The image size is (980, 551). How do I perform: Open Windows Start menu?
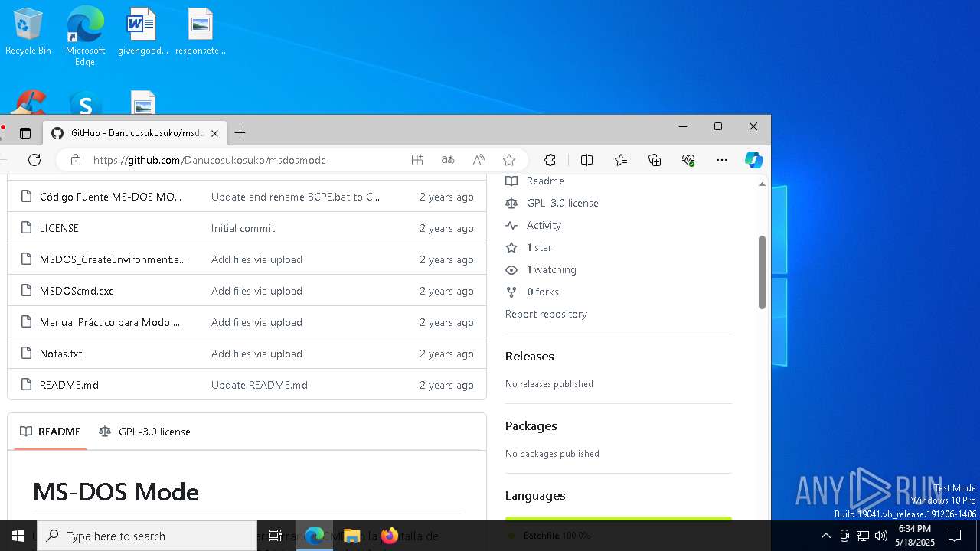click(18, 536)
